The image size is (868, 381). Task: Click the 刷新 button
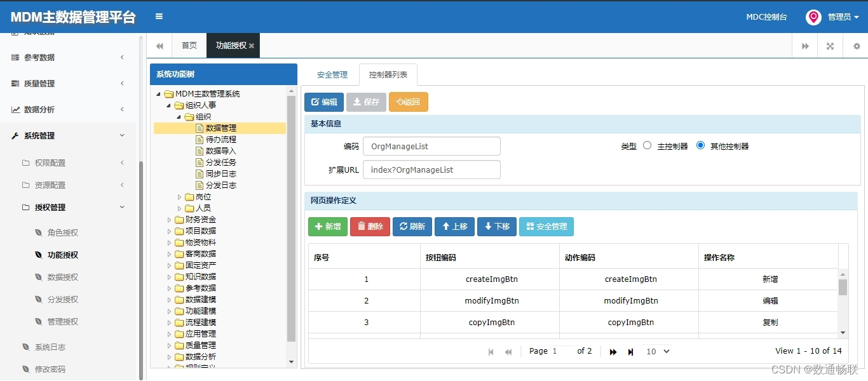[412, 227]
